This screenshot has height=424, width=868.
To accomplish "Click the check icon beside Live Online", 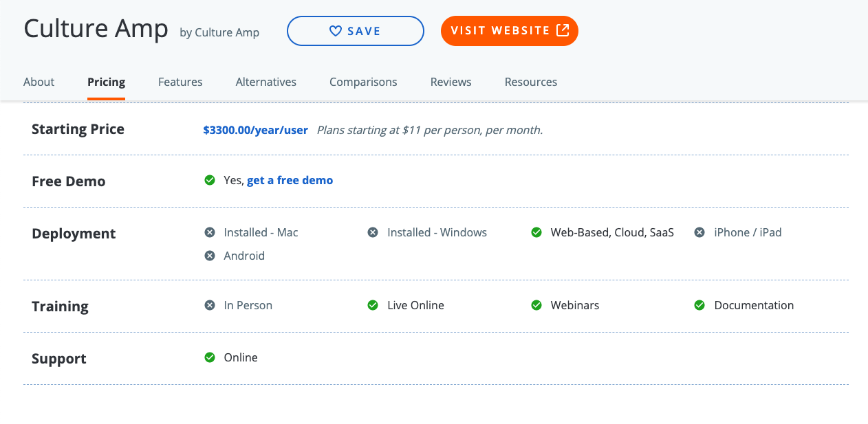I will (x=373, y=305).
